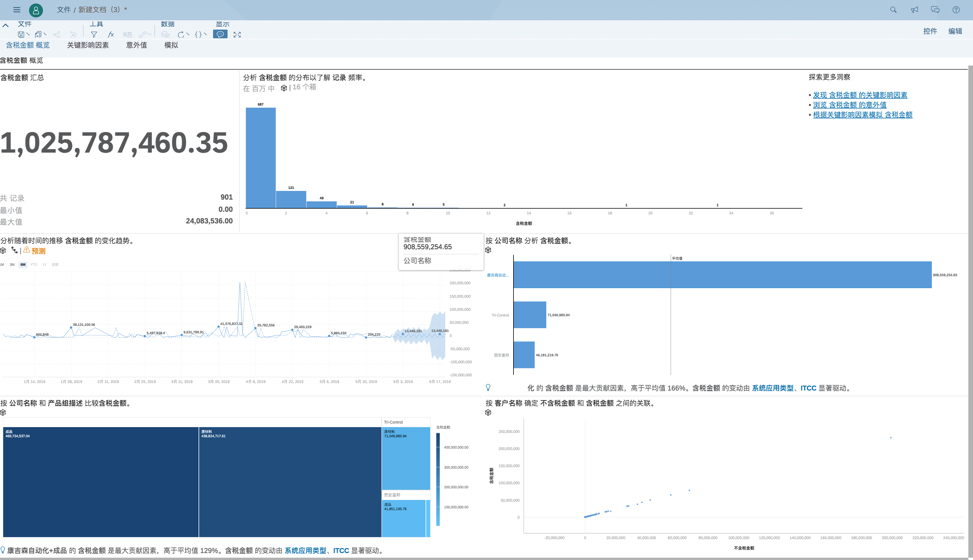This screenshot has height=560, width=973.
Task: Click the 原材料 438,824,717.61 treemap tile
Action: (290, 482)
